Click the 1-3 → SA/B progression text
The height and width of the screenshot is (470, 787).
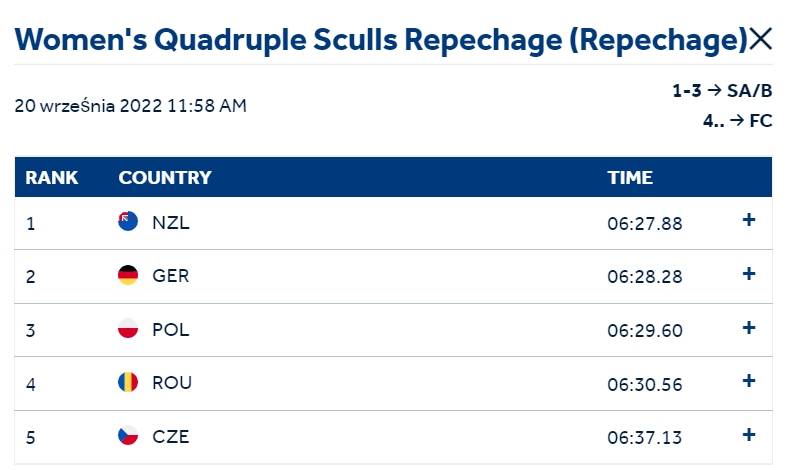tap(722, 91)
